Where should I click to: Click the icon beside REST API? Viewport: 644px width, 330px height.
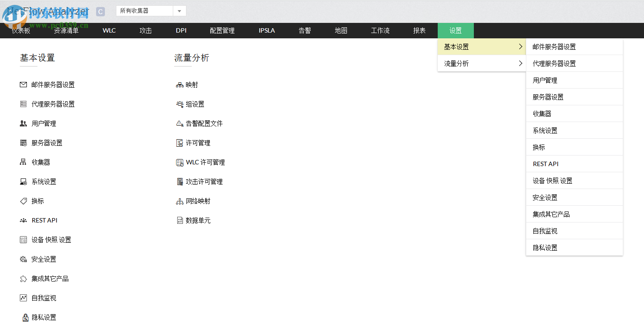(23, 220)
